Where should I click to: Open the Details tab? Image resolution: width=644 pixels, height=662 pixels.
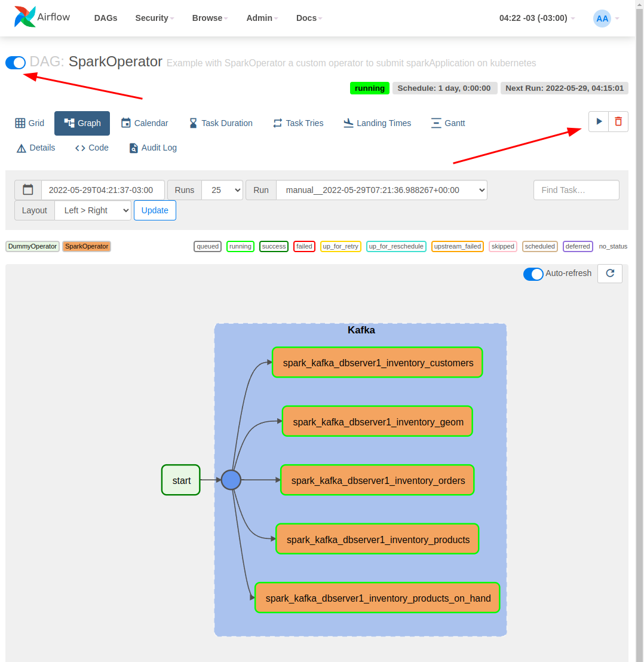(35, 148)
